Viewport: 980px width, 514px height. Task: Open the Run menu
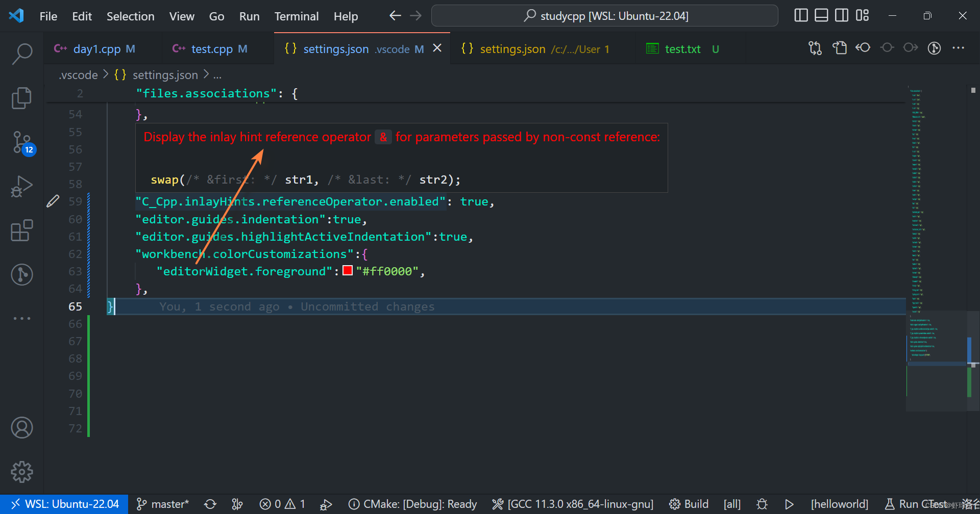[249, 16]
